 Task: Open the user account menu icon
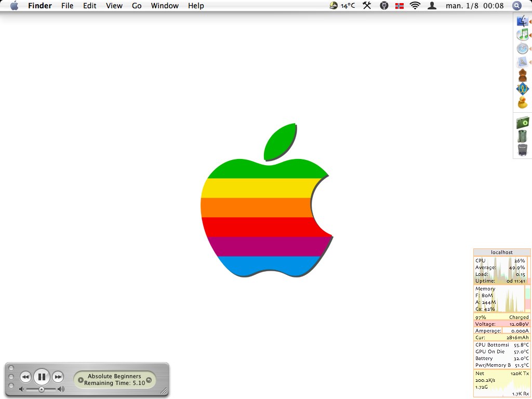tap(432, 5)
